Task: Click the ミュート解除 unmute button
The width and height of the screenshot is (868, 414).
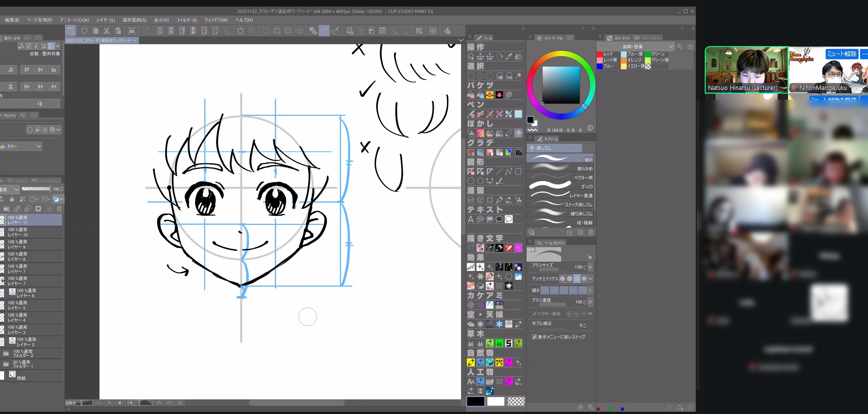Action: click(842, 54)
